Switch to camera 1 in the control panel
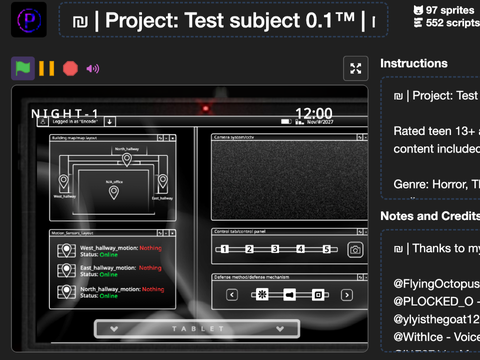Image resolution: width=480 pixels, height=360 pixels. pos(225,249)
